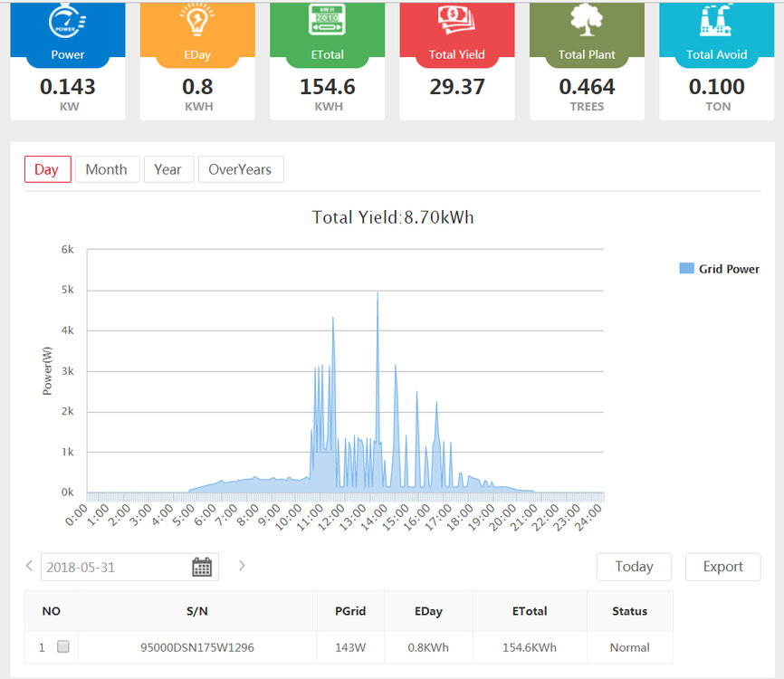Go to next day arrow
The image size is (784, 679).
(x=242, y=566)
